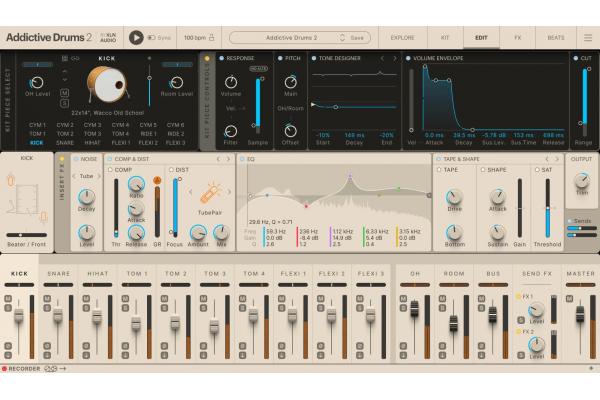
Task: Mute the kick with the M button under the arrows
Action: (64, 93)
